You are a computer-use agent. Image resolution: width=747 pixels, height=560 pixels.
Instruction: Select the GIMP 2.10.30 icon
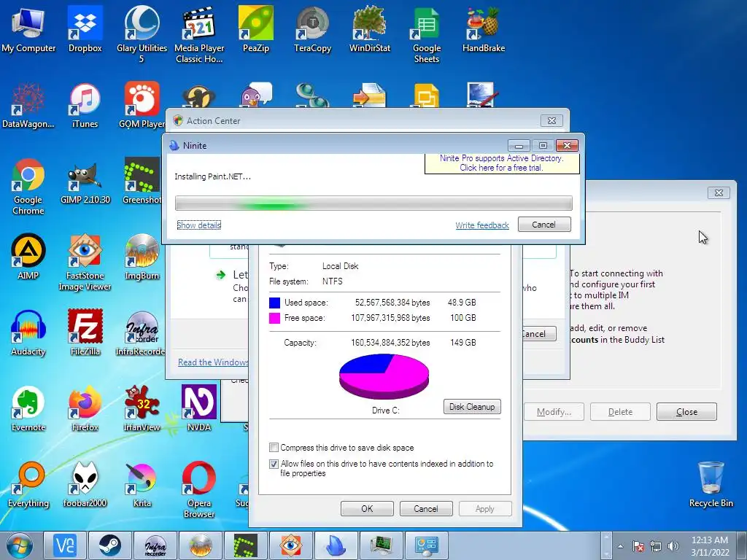85,182
